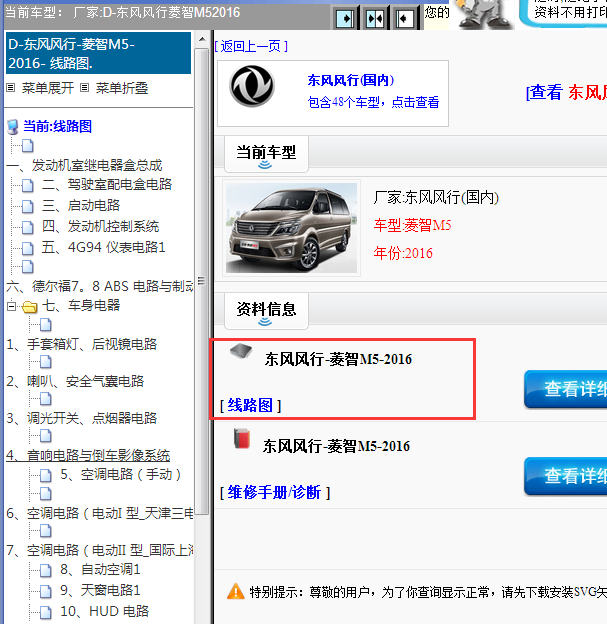Open 五、4G94 仪表电路1 item

pyautogui.click(x=103, y=248)
